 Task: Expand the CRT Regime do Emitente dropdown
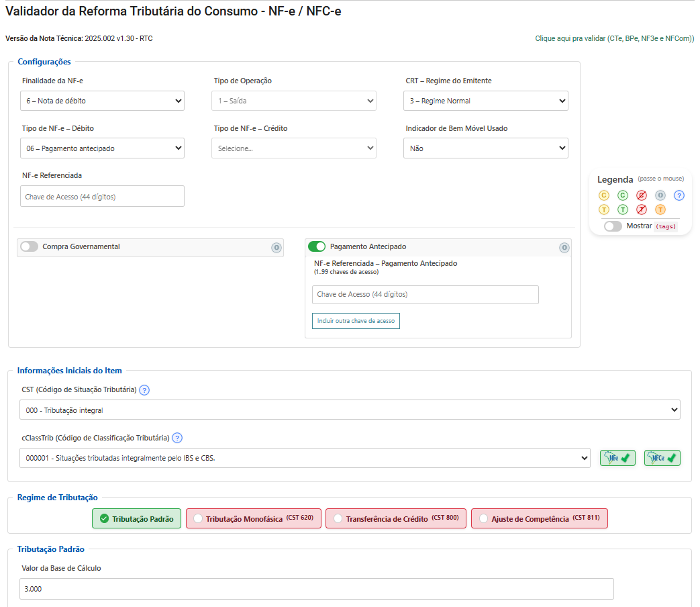487,101
